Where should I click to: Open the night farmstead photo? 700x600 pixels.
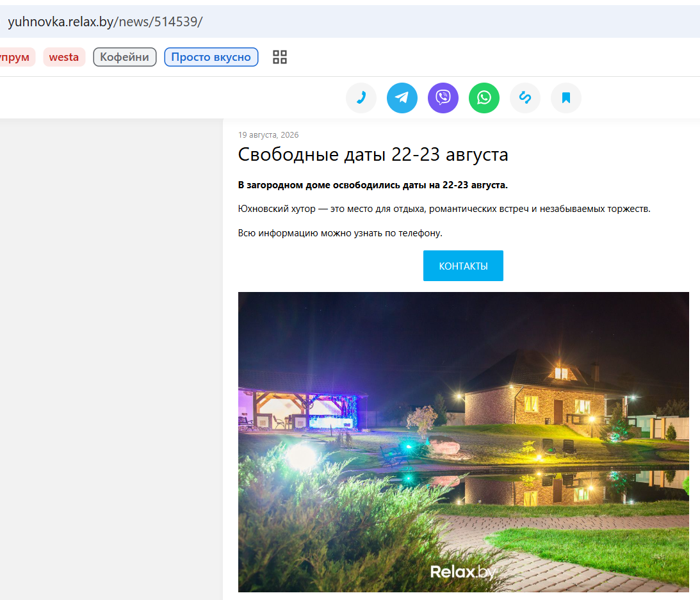pos(464,442)
